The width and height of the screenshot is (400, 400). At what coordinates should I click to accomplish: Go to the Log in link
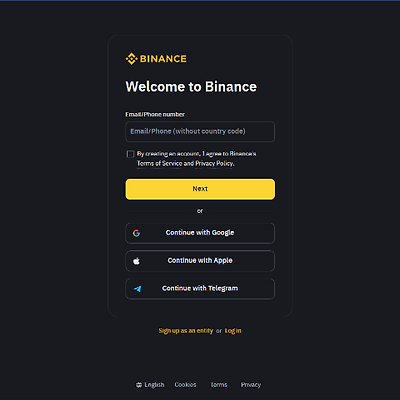[x=233, y=331]
